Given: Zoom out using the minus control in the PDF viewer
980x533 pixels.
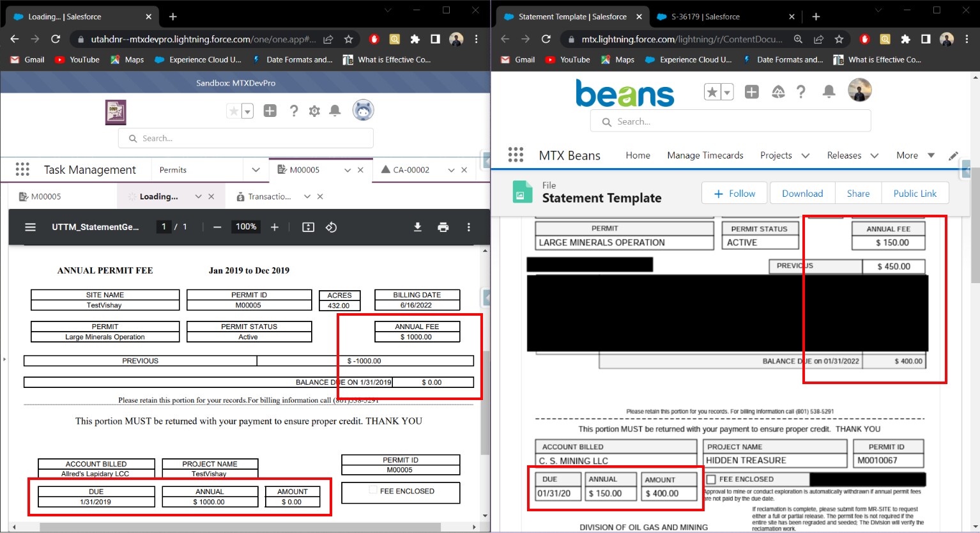Looking at the screenshot, I should click(217, 226).
